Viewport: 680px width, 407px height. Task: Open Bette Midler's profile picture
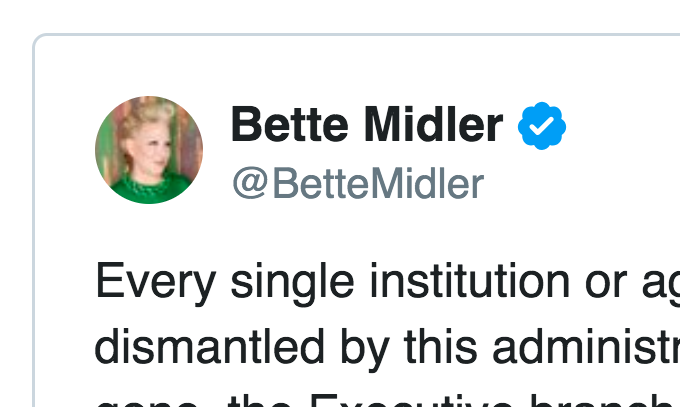coord(149,150)
